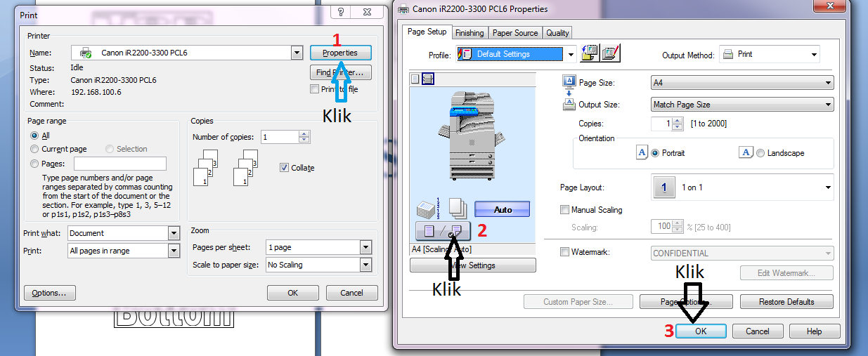Image resolution: width=868 pixels, height=356 pixels.
Task: Click the Page Size icon
Action: tap(569, 82)
